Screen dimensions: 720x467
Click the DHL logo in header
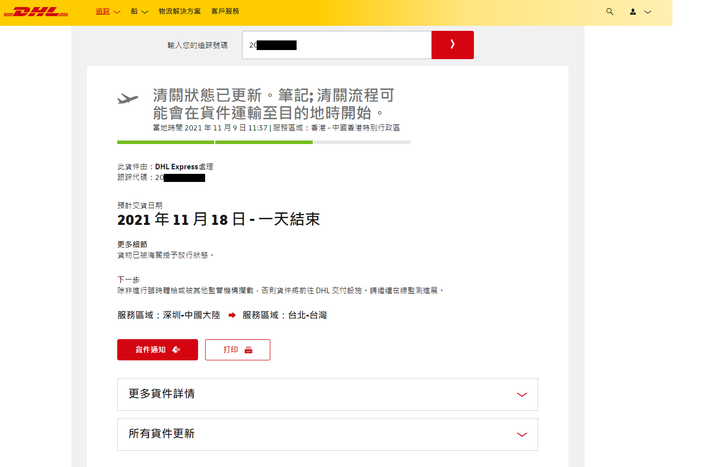pyautogui.click(x=36, y=11)
